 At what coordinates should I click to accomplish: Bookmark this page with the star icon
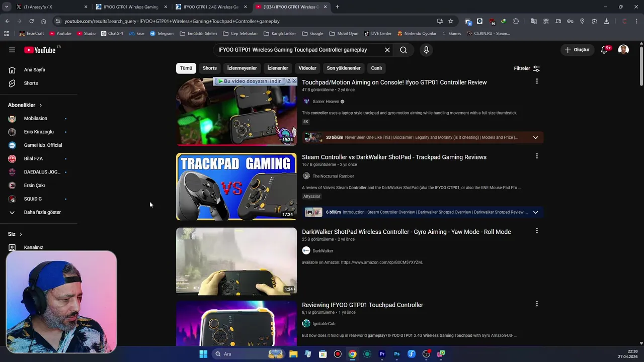(x=451, y=21)
